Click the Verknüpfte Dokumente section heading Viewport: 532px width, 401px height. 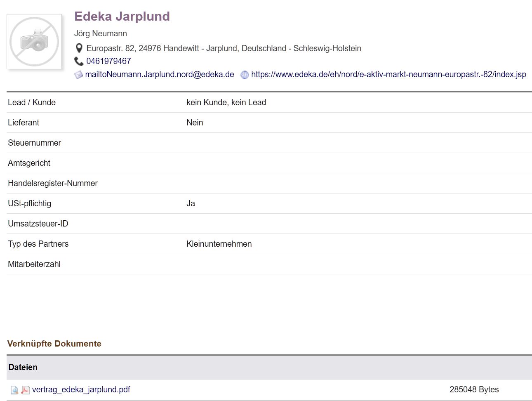click(54, 344)
